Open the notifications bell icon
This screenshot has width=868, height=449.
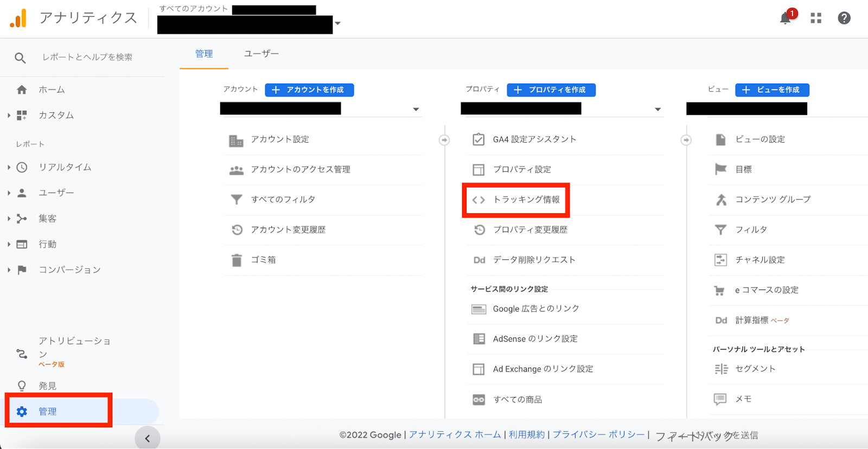point(785,18)
